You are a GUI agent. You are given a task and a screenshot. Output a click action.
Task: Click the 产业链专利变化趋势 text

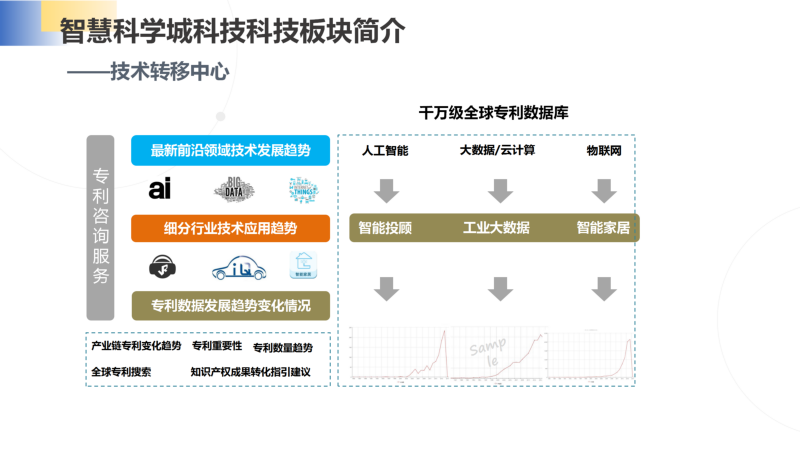pos(136,346)
